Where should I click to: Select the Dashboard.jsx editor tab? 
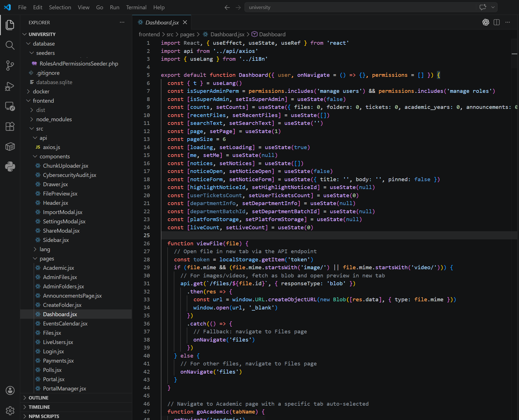[162, 22]
